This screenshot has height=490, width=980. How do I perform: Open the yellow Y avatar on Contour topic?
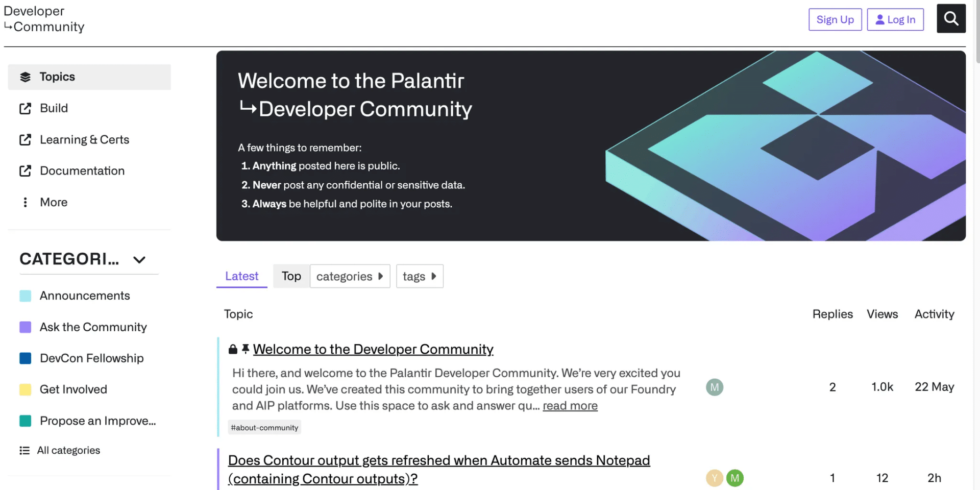pyautogui.click(x=715, y=478)
